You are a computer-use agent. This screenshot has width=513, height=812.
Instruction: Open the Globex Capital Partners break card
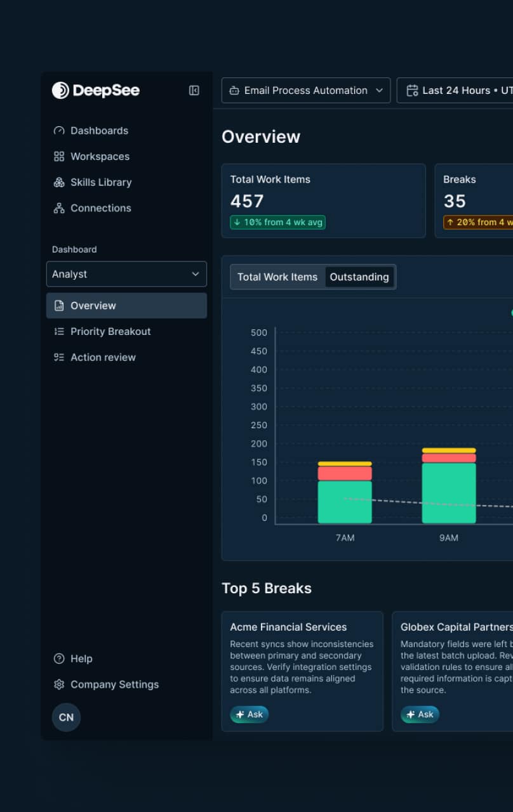(453, 671)
